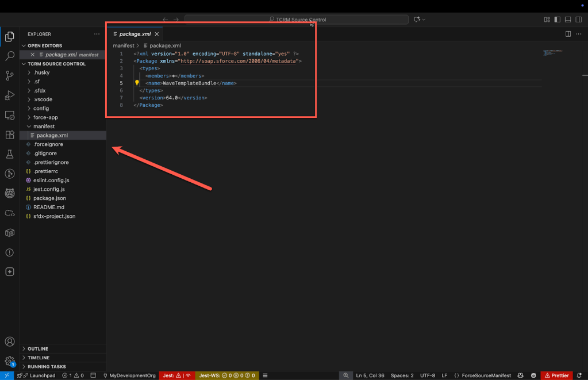
Task: Toggle the bottom panel layout button
Action: pyautogui.click(x=568, y=20)
